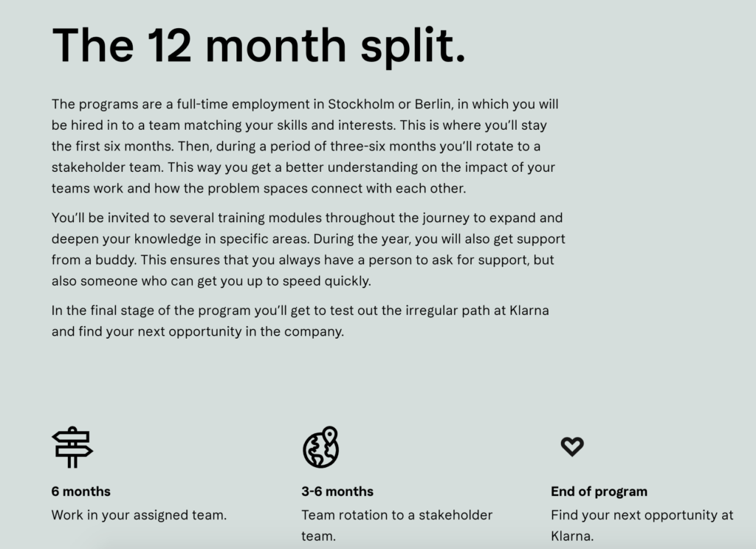
Task: Click the signpost directions icon
Action: (x=72, y=447)
